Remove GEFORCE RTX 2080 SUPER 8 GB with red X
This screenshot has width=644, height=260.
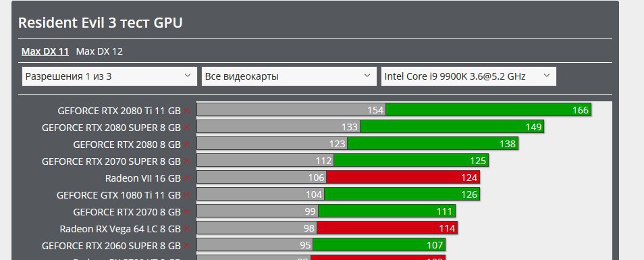[x=186, y=128]
